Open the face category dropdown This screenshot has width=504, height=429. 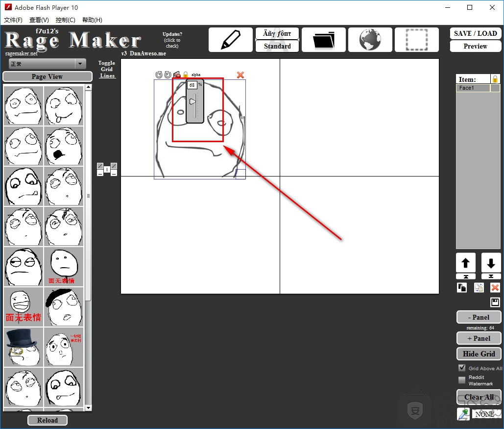pyautogui.click(x=47, y=64)
